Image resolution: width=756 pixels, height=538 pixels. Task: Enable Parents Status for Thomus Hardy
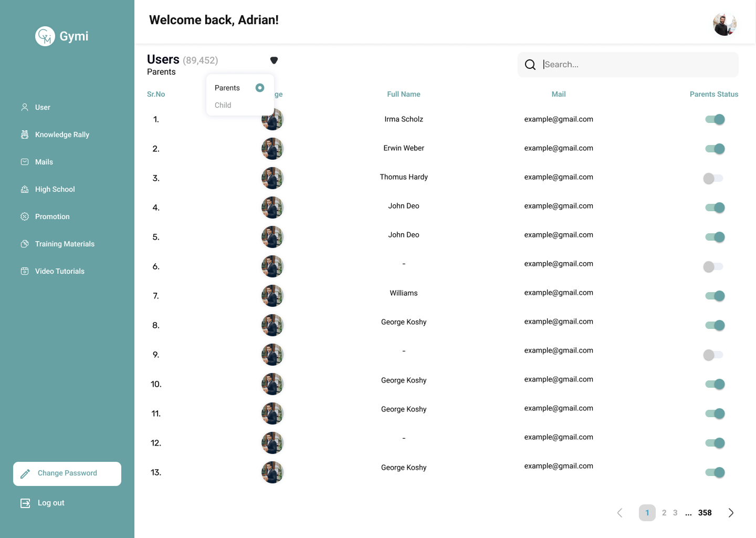[713, 178]
